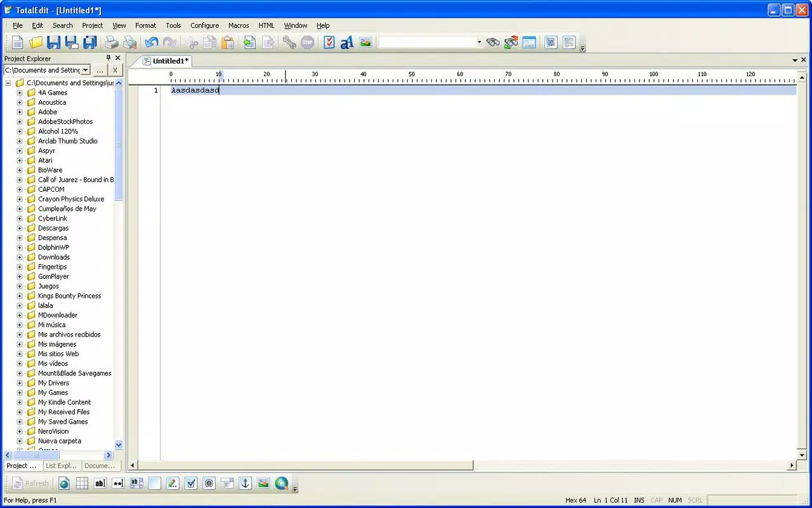The width and height of the screenshot is (812, 508).
Task: Create a new document with the blank page icon
Action: pyautogui.click(x=18, y=43)
